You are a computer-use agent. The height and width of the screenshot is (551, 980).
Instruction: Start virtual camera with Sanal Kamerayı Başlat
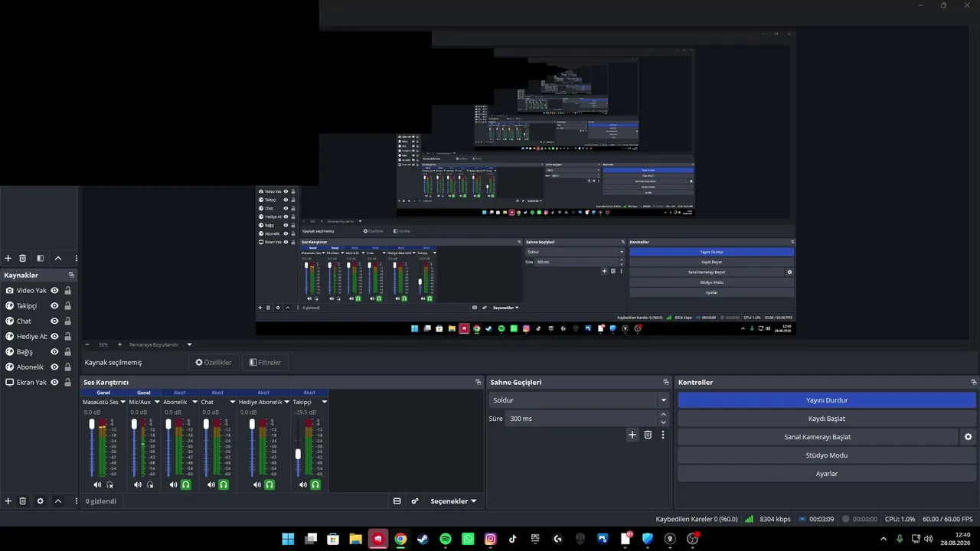click(x=818, y=437)
